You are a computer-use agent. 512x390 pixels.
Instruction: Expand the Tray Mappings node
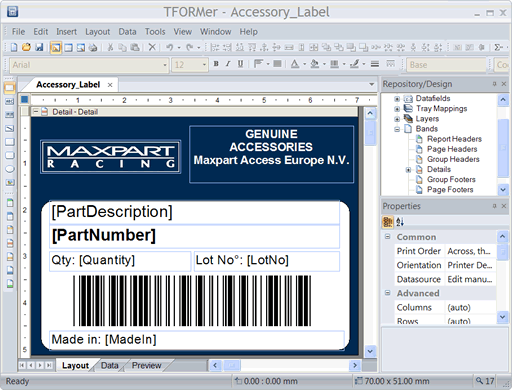click(x=397, y=109)
